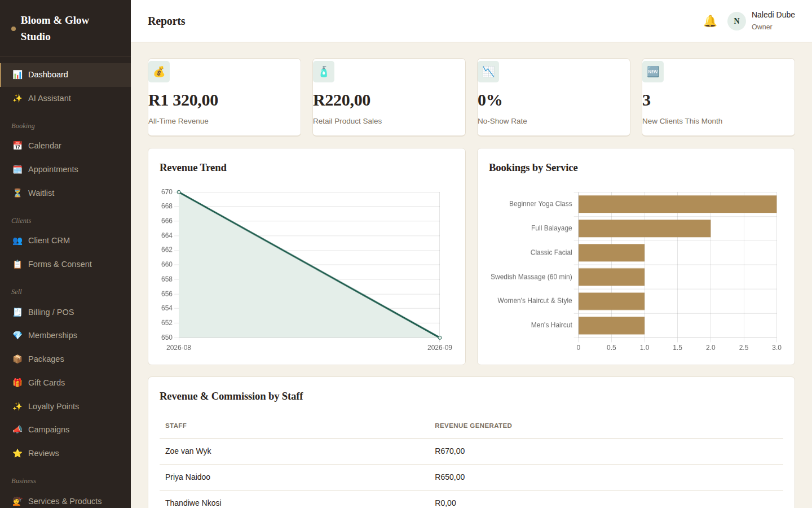Viewport: 812px width, 508px height.
Task: Click the Forms & Consent clipboard icon
Action: coord(17,264)
